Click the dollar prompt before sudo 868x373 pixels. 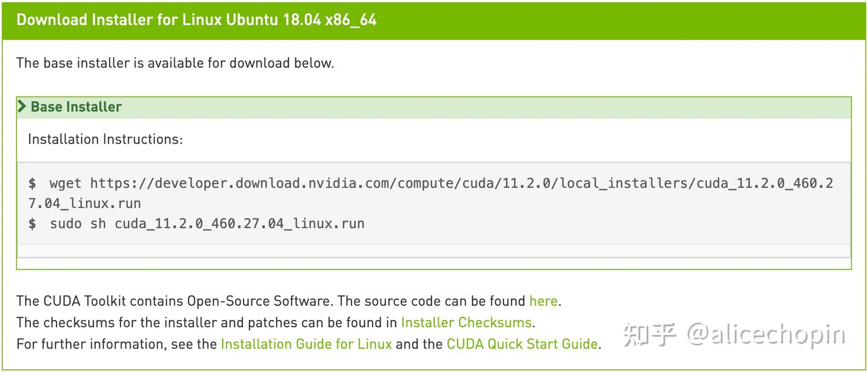pyautogui.click(x=32, y=223)
